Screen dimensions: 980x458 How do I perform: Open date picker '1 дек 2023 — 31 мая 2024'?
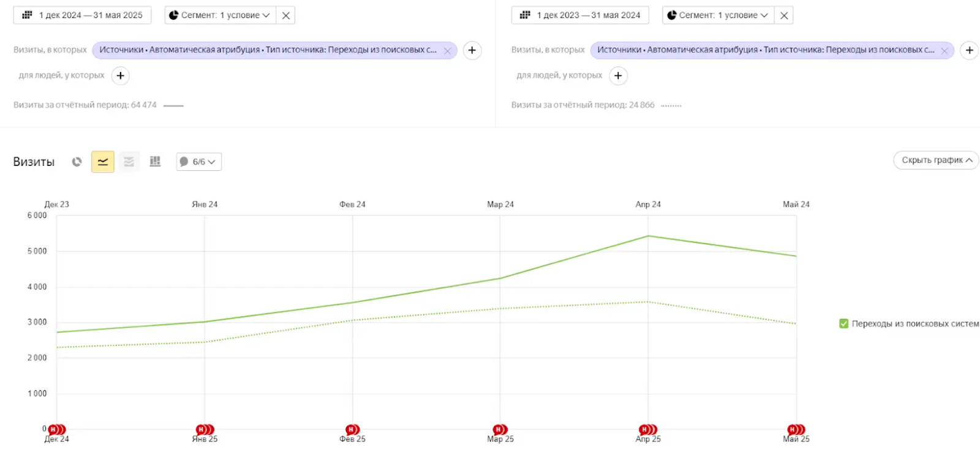[x=581, y=15]
